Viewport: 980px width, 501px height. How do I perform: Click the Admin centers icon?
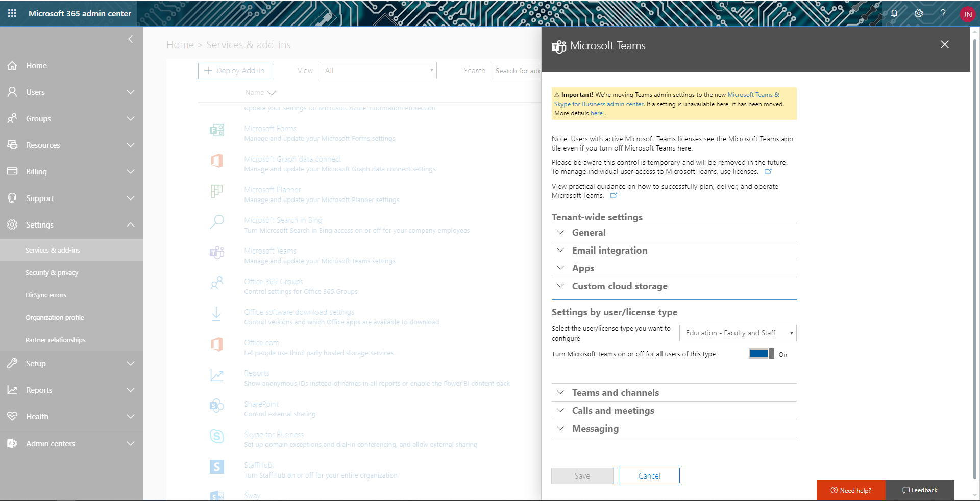point(12,443)
